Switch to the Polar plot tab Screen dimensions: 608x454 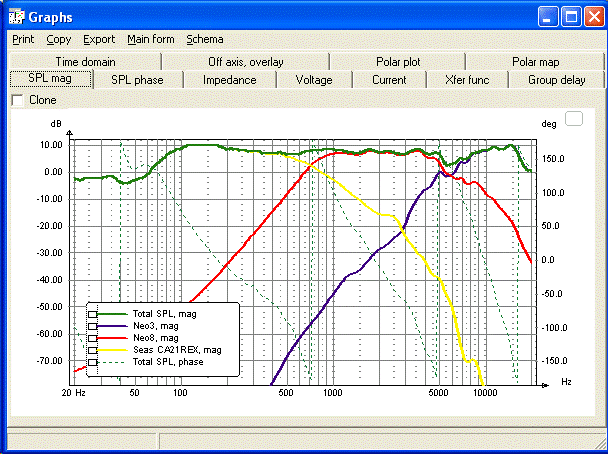(398, 62)
